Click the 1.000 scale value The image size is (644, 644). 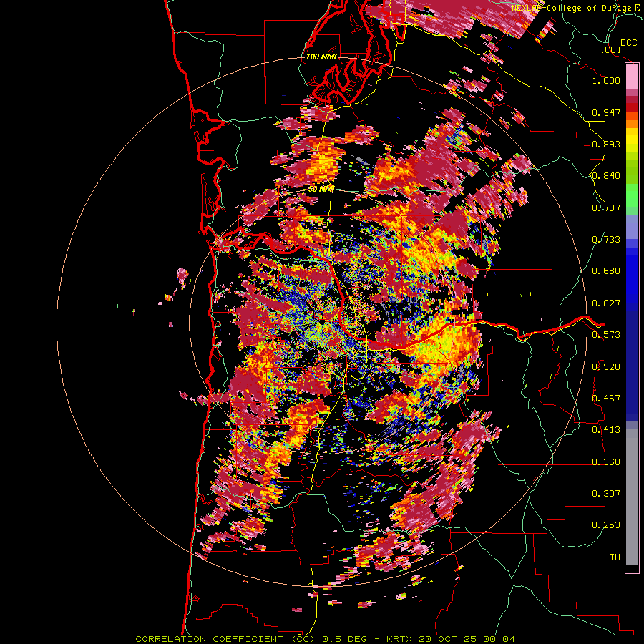pyautogui.click(x=606, y=80)
